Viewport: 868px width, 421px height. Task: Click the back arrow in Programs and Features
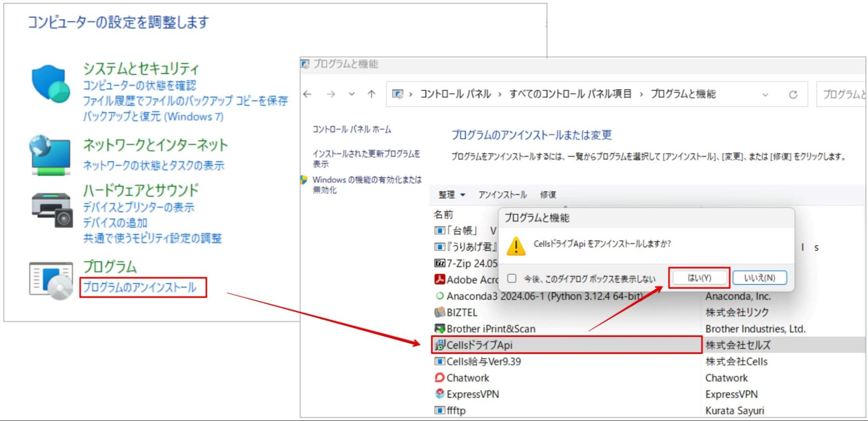coord(307,94)
